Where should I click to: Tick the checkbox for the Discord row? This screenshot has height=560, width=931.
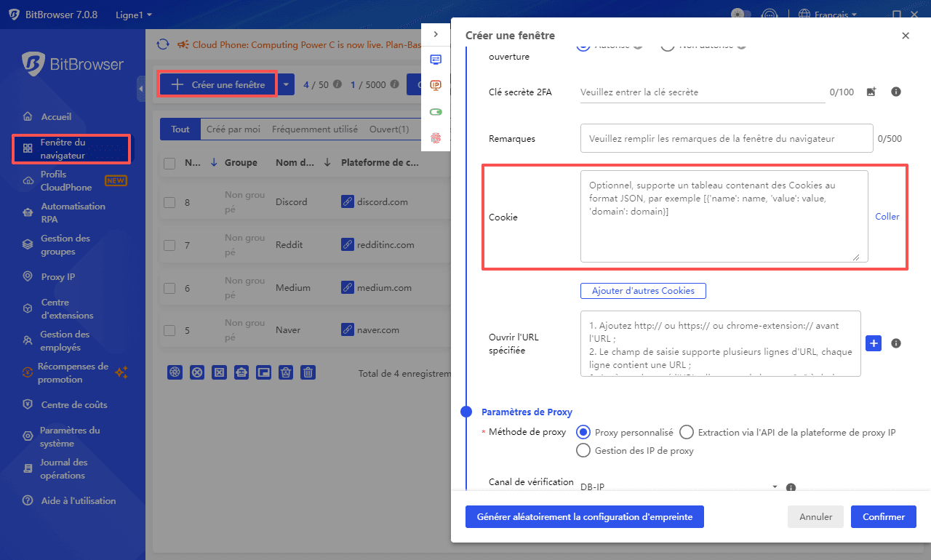(x=169, y=202)
